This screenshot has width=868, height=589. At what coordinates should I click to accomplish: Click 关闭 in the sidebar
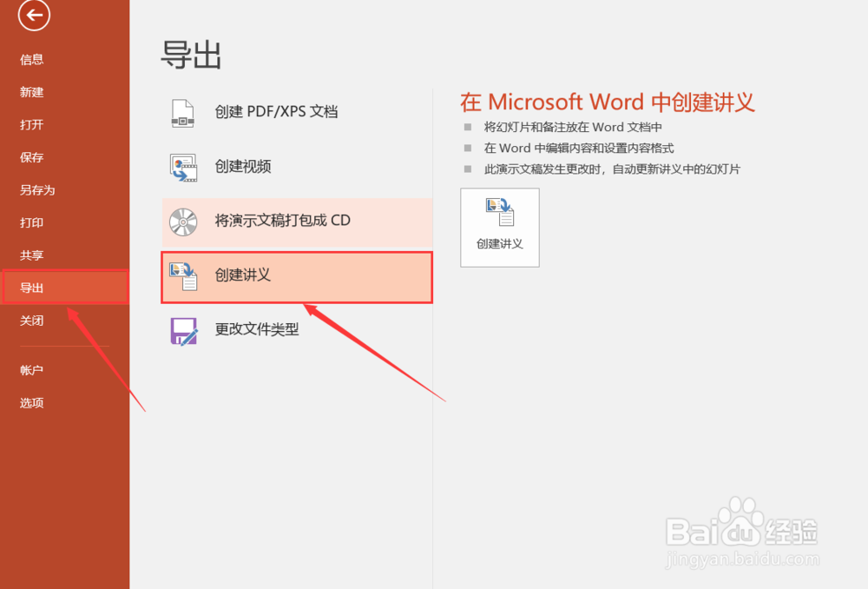click(31, 321)
